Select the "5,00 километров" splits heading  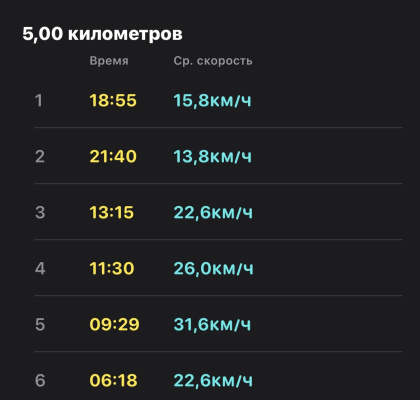[102, 34]
